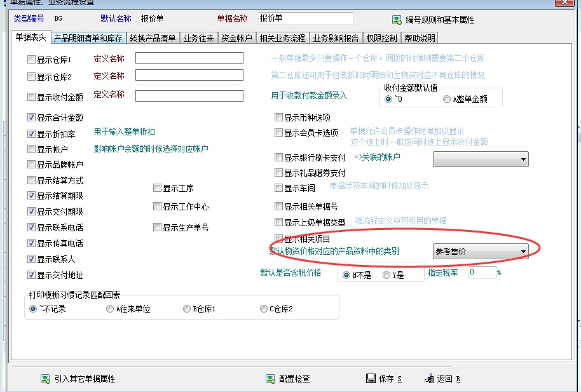Go to the 业务影响报告 tab
Viewport: 581px width, 392px height.
336,38
